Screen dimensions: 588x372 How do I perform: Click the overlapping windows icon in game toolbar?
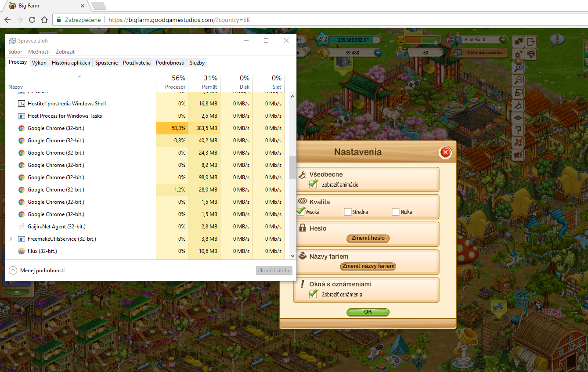point(519,93)
